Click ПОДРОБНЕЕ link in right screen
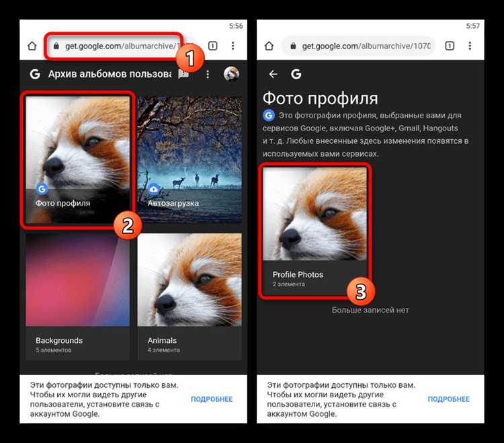This screenshot has width=504, height=443. [449, 399]
